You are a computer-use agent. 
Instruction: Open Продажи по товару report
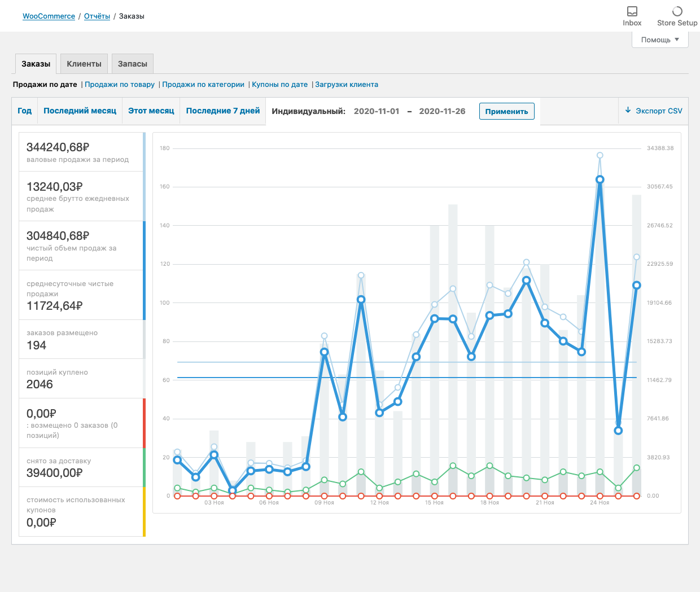pos(120,85)
